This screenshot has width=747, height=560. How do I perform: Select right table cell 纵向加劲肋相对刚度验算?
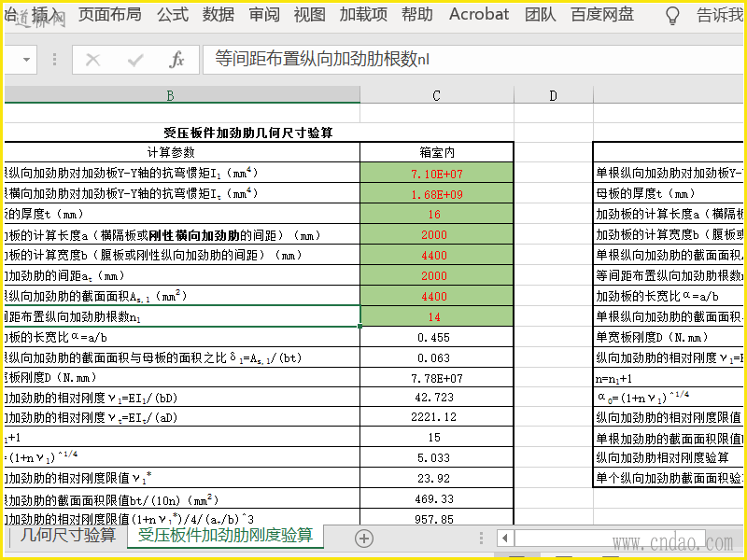(669, 457)
